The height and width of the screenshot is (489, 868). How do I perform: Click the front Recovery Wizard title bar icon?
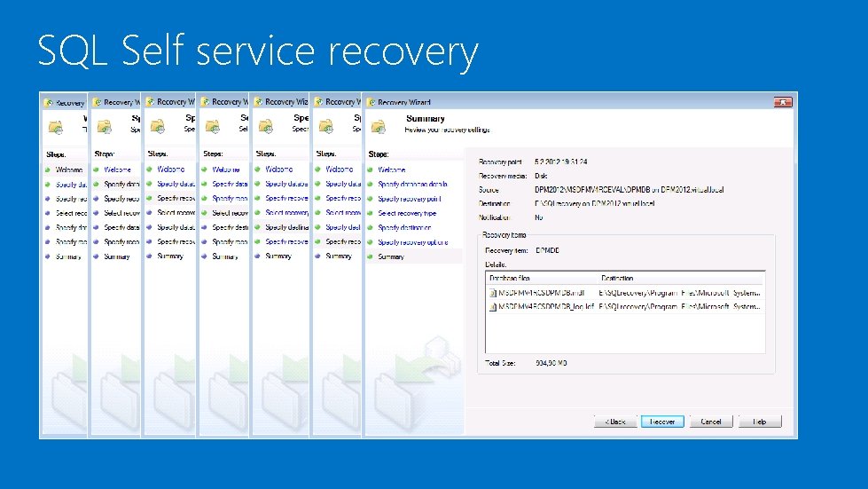click(x=371, y=102)
